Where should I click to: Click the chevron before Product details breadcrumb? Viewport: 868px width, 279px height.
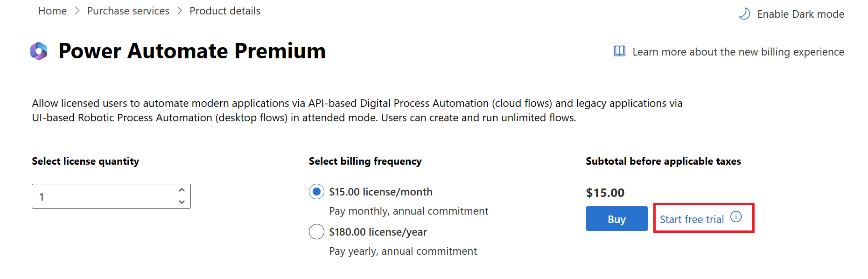[180, 11]
